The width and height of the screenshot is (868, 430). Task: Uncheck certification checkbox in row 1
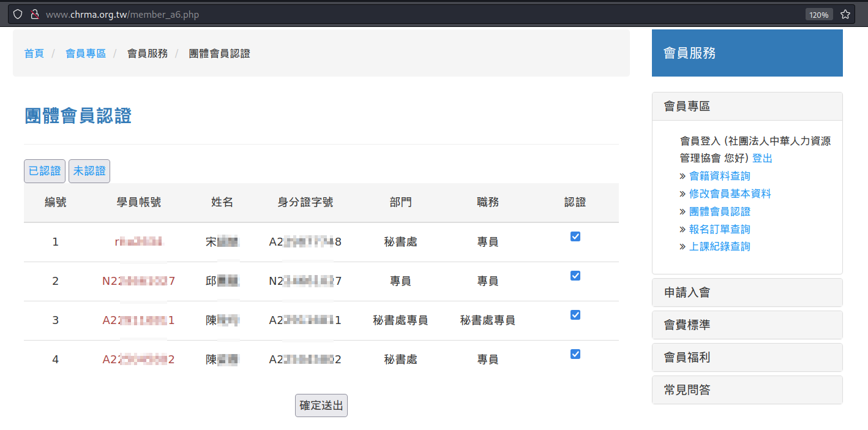coord(575,236)
